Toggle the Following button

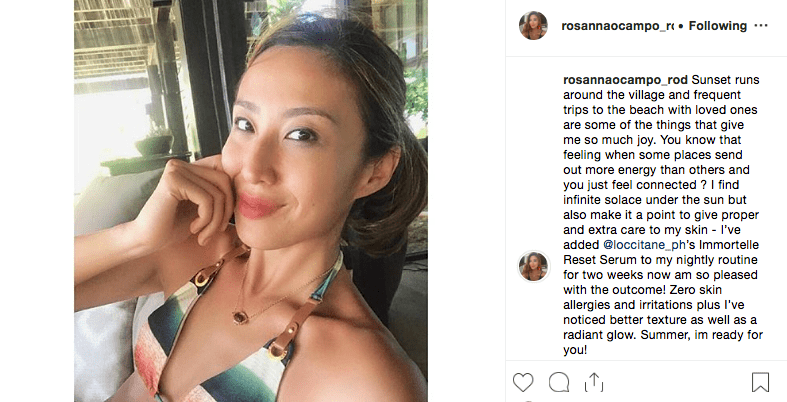(x=715, y=26)
